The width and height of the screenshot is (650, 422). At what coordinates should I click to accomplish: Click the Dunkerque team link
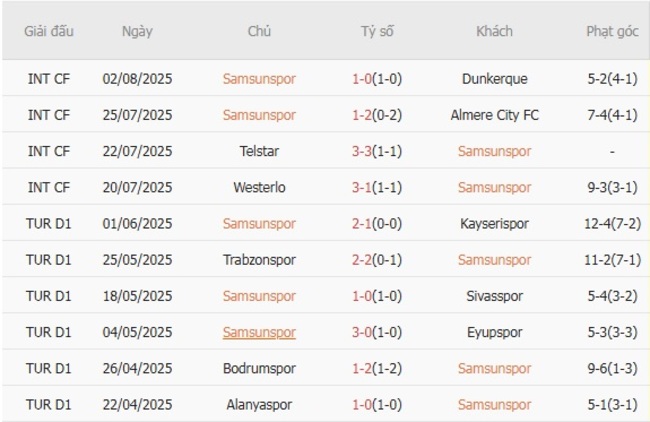pos(494,79)
